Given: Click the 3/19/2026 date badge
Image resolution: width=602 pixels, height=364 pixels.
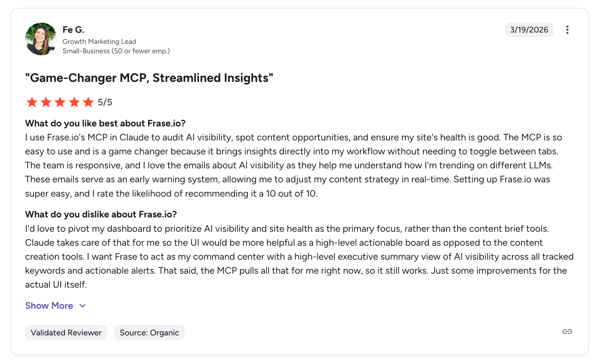Looking at the screenshot, I should pos(529,30).
